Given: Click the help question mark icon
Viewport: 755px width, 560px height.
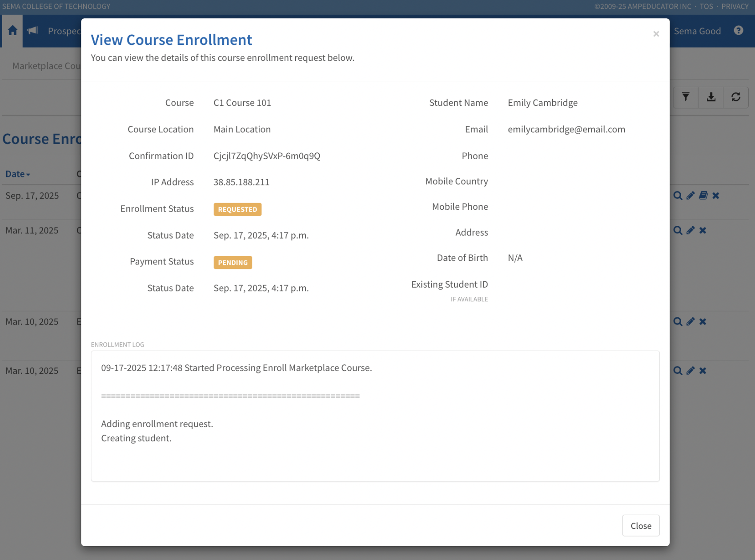Looking at the screenshot, I should 739,31.
